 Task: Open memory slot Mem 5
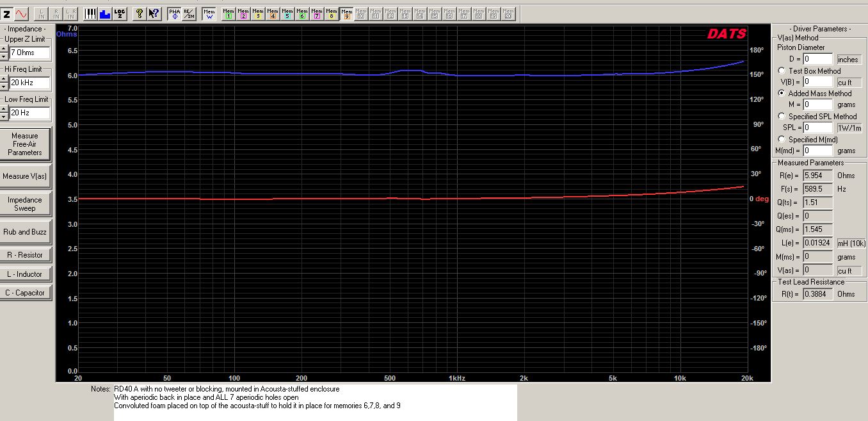click(x=287, y=13)
